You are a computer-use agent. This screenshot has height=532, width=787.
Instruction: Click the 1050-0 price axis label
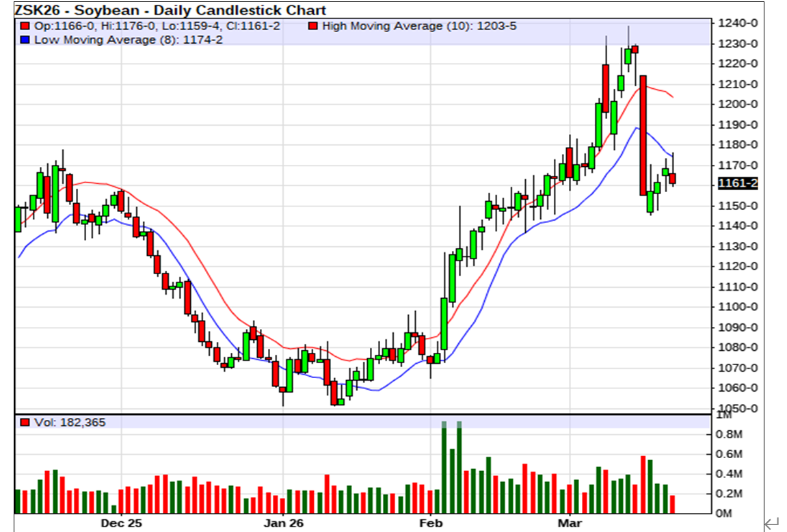737,408
